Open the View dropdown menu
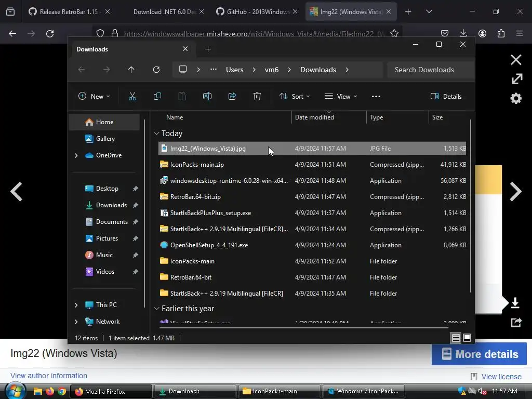This screenshot has width=532, height=399. coord(341,96)
